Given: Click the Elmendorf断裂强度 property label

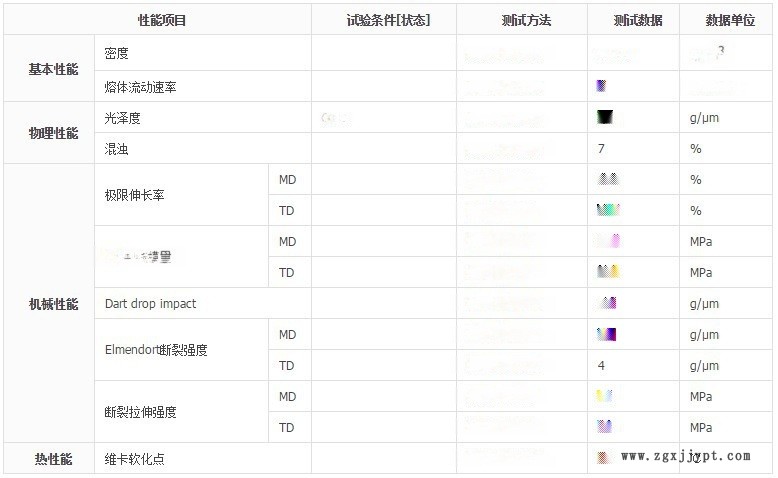Looking at the screenshot, I should tap(156, 350).
